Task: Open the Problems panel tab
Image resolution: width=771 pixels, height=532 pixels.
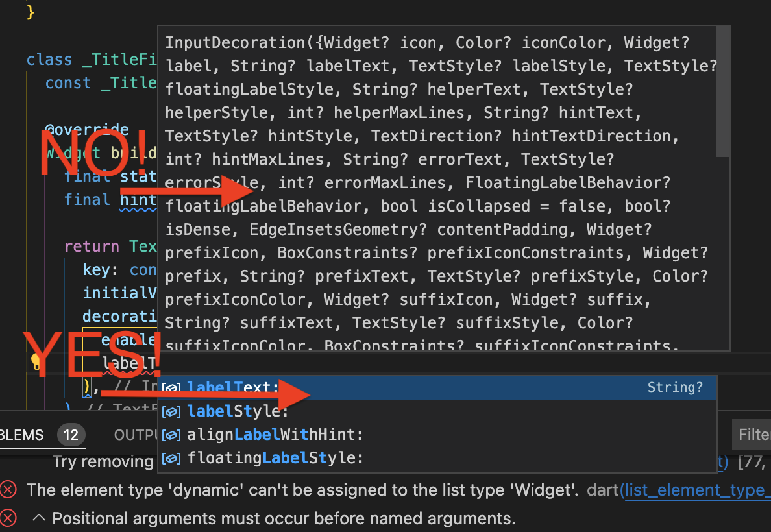Action: 21,435
